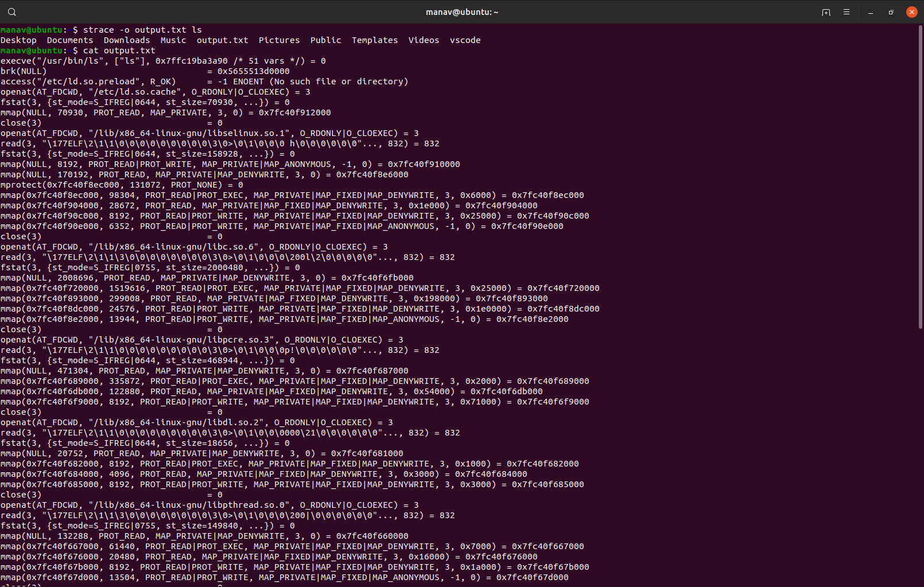
Task: Click the mmap(NULL, 2008696 line
Action: [x=207, y=278]
